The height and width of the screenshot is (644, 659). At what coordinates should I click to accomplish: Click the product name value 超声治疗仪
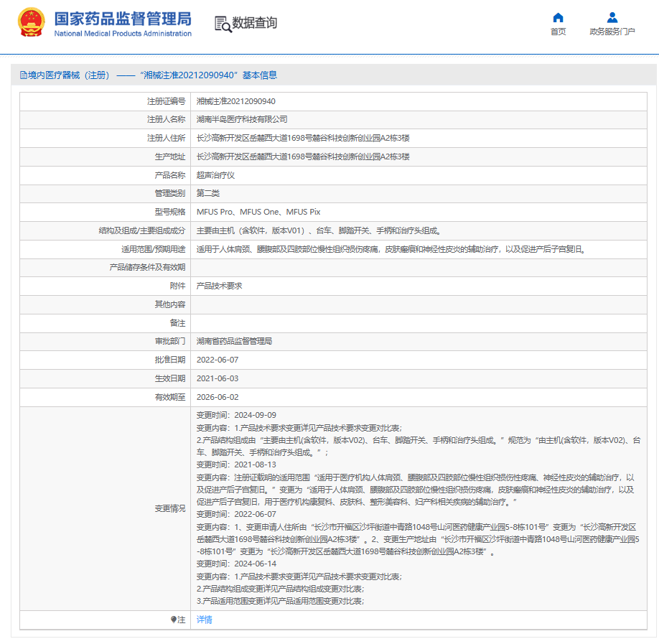(x=216, y=175)
